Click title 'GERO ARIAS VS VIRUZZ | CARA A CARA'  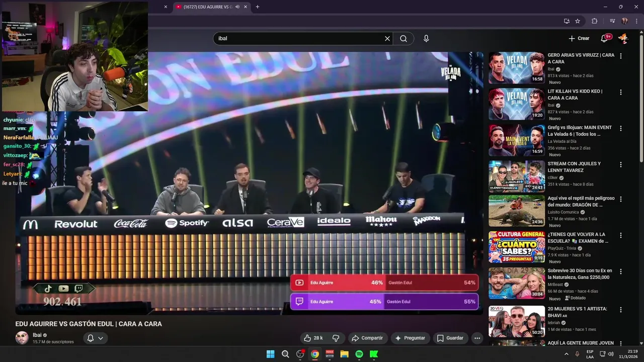click(581, 58)
